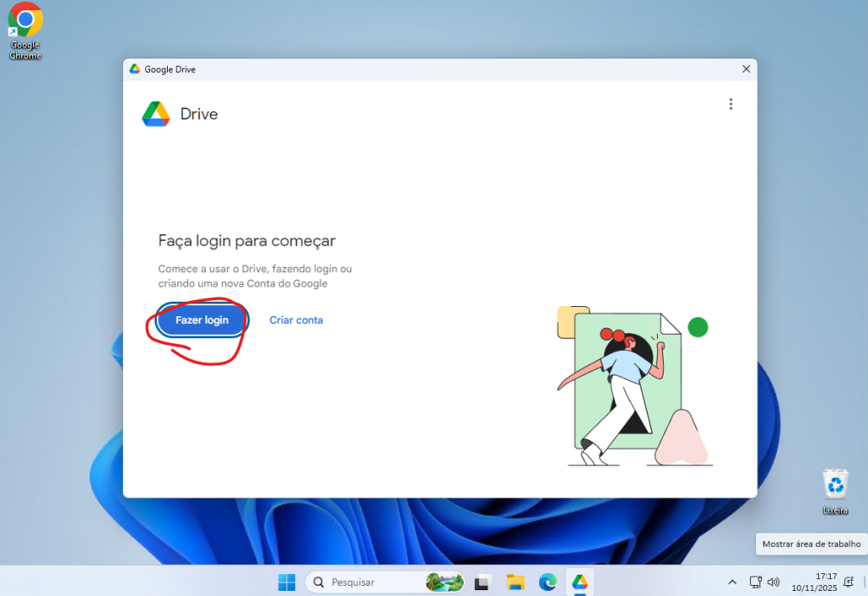The height and width of the screenshot is (596, 868).
Task: Launch File Explorer from the taskbar
Action: (515, 582)
